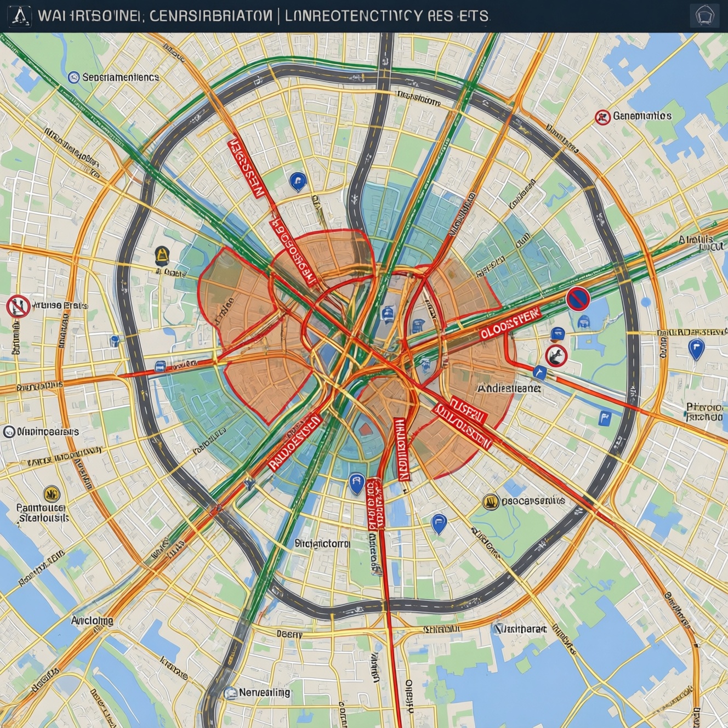Click the app logo in the header
This screenshot has width=728, height=728.
pyautogui.click(x=19, y=16)
